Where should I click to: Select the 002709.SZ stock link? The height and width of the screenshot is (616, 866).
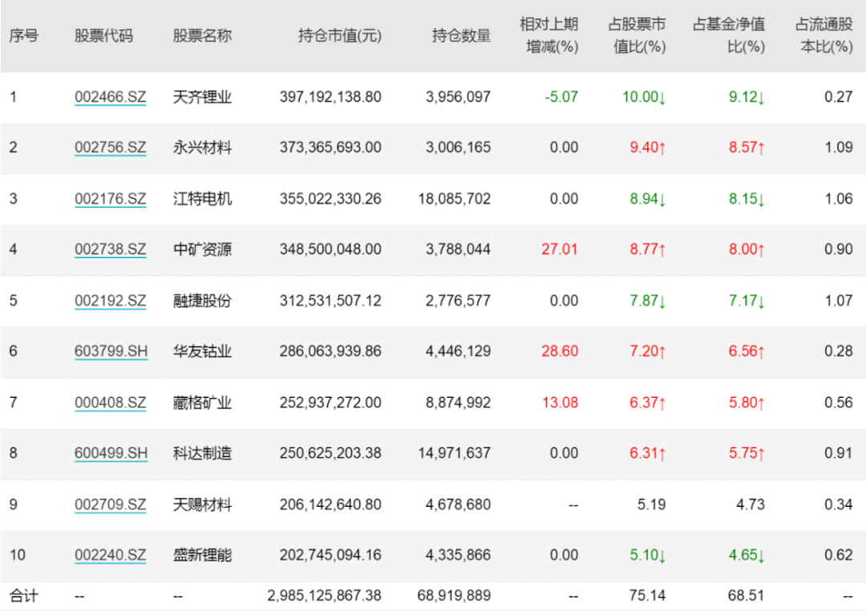tap(111, 505)
